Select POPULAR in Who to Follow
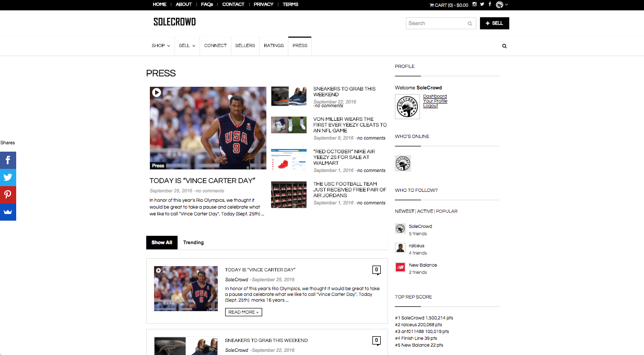The height and width of the screenshot is (355, 644). [447, 211]
